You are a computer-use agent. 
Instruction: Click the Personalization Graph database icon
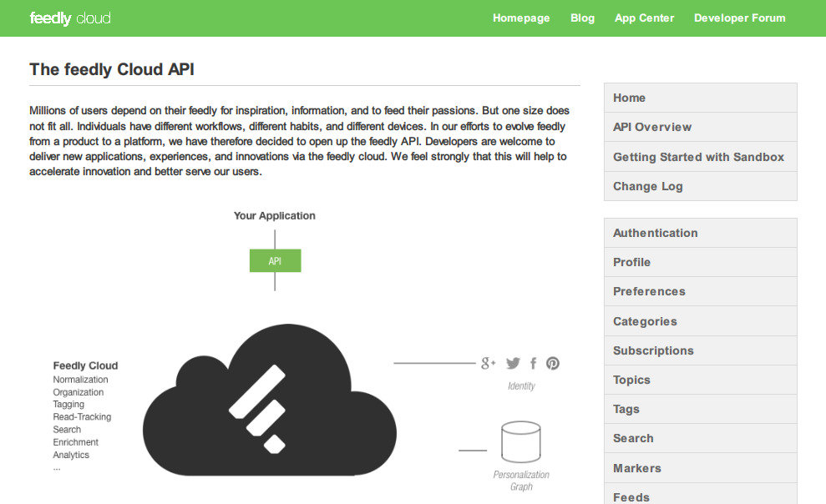pos(520,442)
